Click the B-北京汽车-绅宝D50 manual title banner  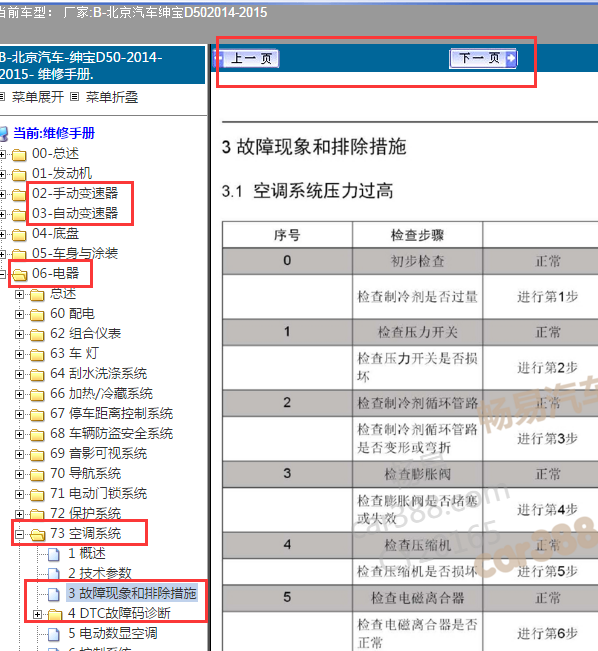(x=103, y=65)
